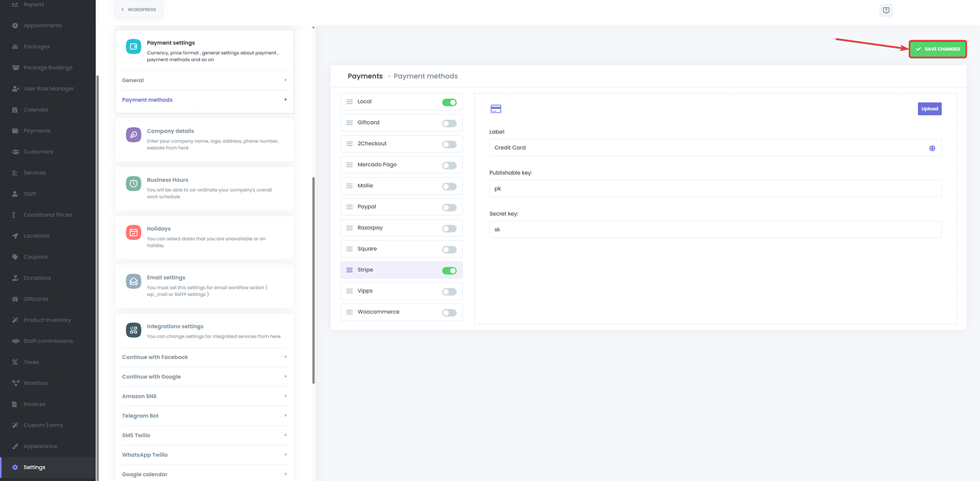Click the Holidays calendar icon
Viewport: 980px width, 481px height.
(x=133, y=232)
